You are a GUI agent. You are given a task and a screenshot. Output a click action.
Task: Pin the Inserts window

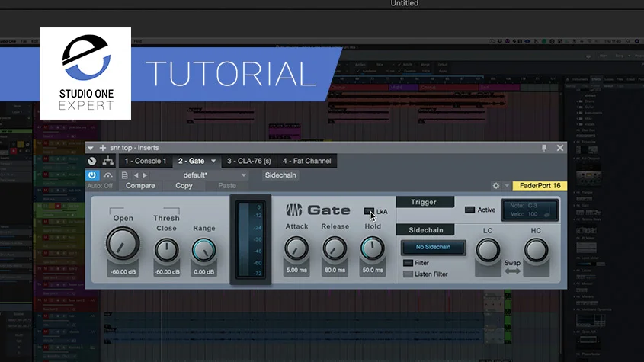pyautogui.click(x=544, y=148)
